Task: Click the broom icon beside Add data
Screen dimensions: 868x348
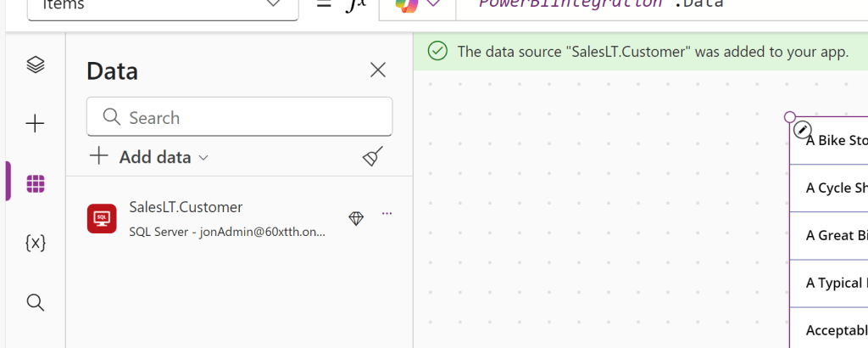Action: [373, 156]
